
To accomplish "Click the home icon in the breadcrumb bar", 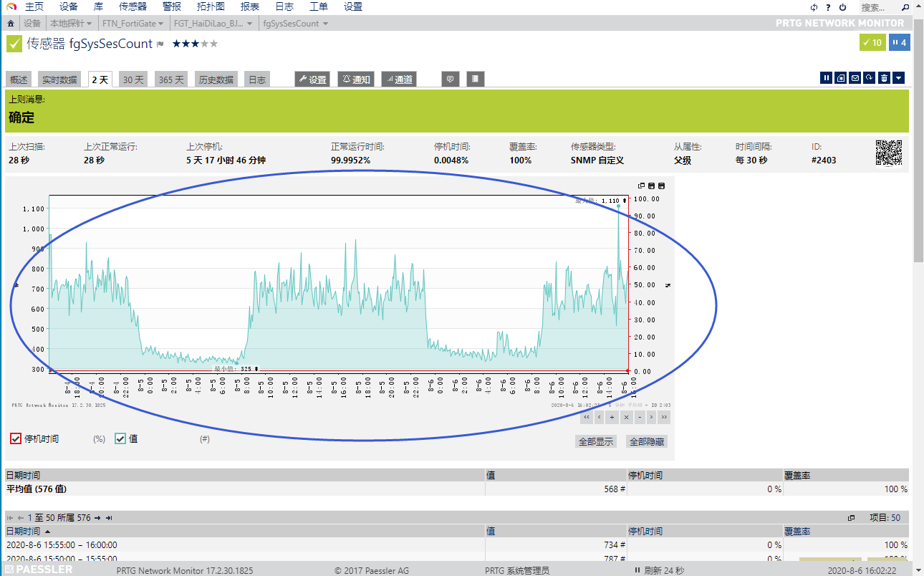I will [x=11, y=24].
